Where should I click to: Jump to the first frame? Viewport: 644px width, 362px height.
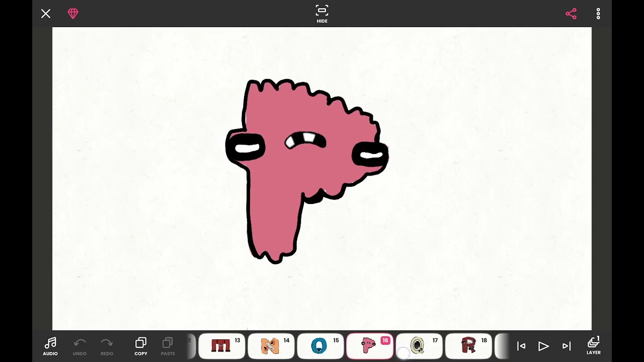point(521,346)
